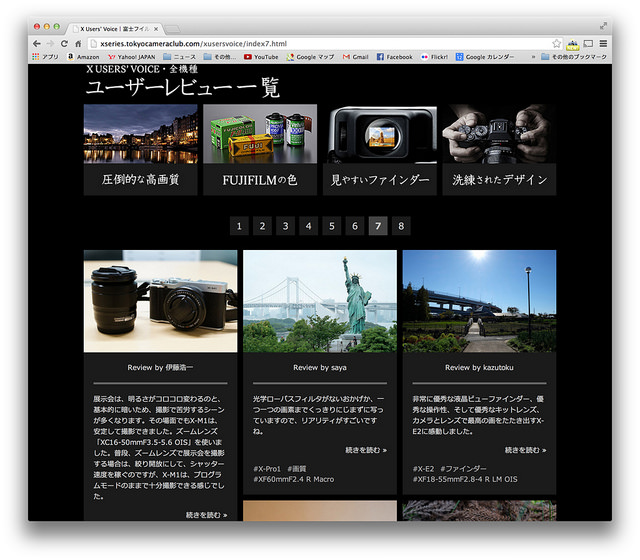Click the address bar URL field
This screenshot has height=560, width=640.
click(300, 44)
